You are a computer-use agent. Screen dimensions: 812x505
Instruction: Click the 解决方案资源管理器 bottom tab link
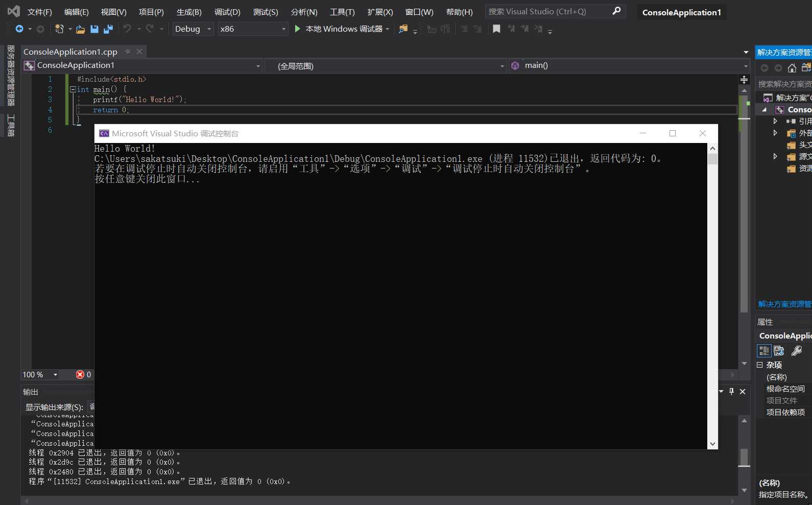coord(784,304)
